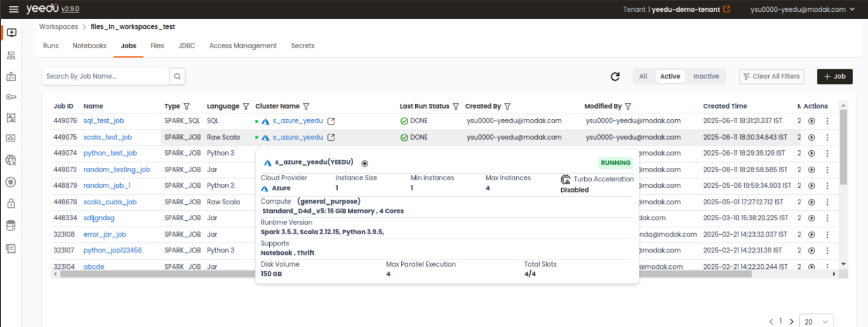Image resolution: width=868 pixels, height=327 pixels.
Task: Open the Created By column filter
Action: pos(507,106)
